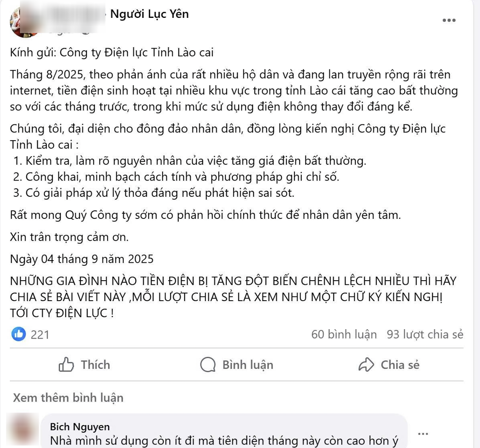Click Bich Nguyen's comment avatar
The width and height of the screenshot is (480, 448).
pyautogui.click(x=23, y=429)
